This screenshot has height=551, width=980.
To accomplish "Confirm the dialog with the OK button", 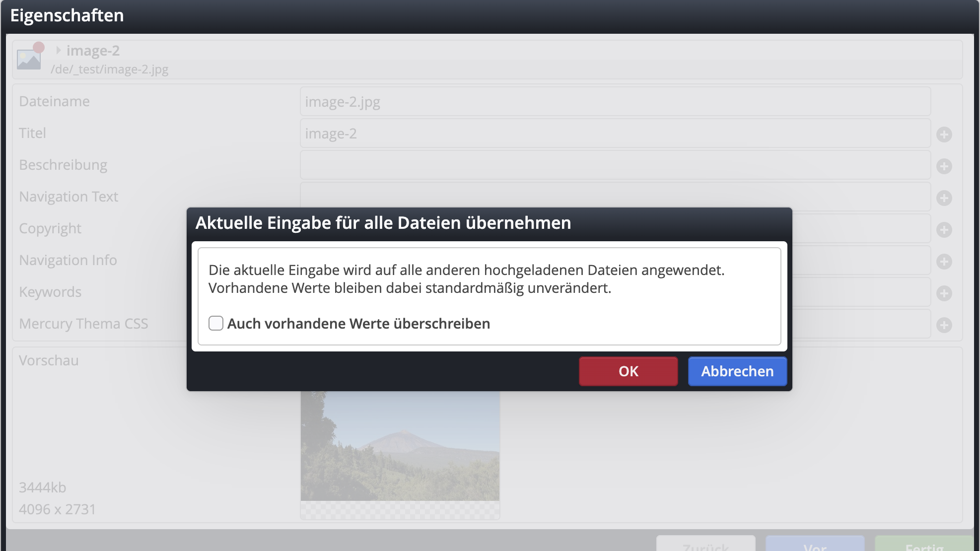I will coord(628,371).
